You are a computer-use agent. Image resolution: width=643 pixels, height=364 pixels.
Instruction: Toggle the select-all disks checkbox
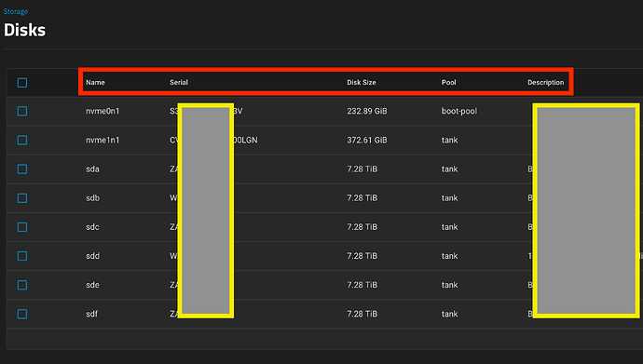22,83
